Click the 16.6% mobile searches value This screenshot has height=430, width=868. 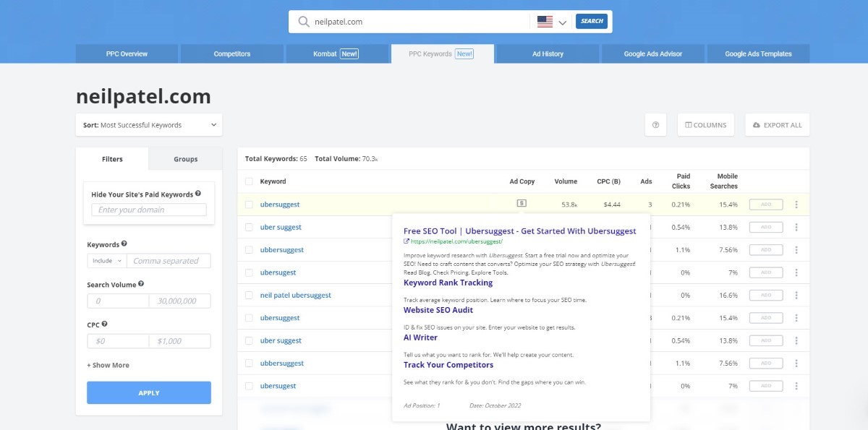728,296
